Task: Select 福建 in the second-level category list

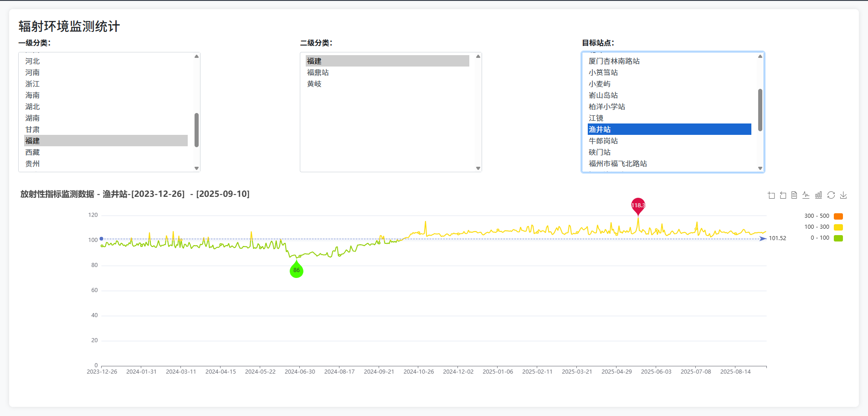Action: tap(387, 61)
